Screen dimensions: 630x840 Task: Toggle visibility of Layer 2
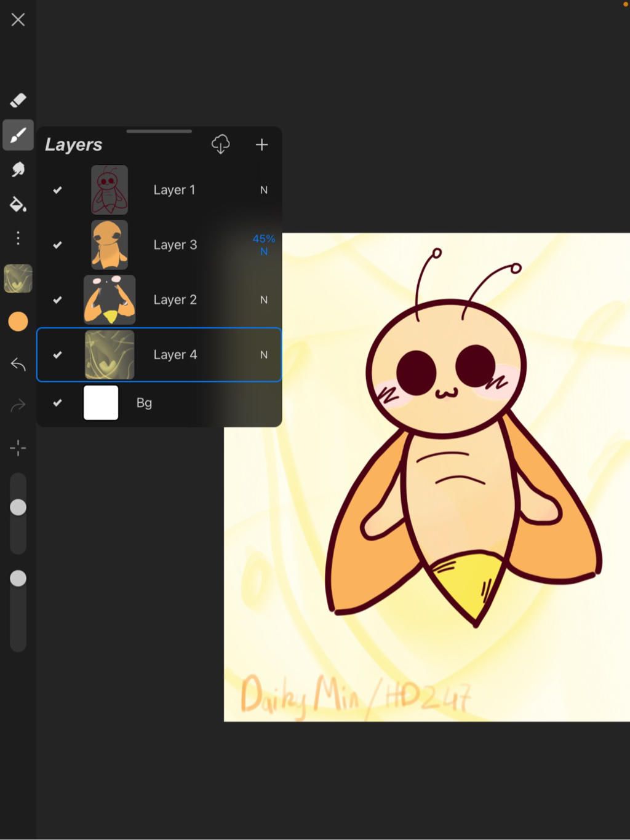point(57,299)
